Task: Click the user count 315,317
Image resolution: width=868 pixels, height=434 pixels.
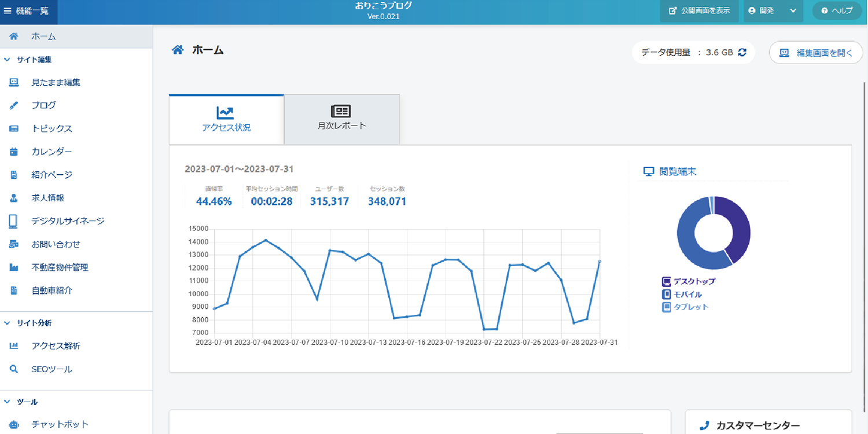Action: (x=329, y=201)
